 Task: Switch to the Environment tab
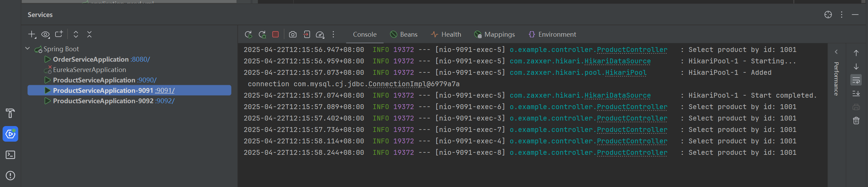[552, 34]
